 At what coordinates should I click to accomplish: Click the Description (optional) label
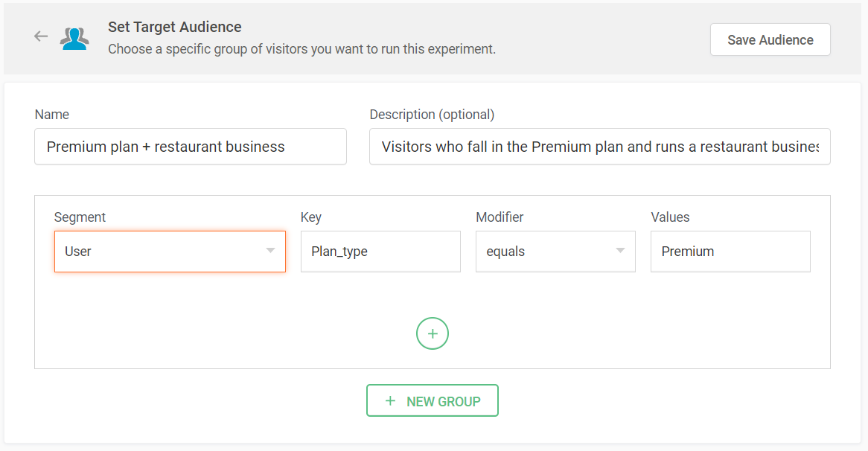(x=432, y=115)
